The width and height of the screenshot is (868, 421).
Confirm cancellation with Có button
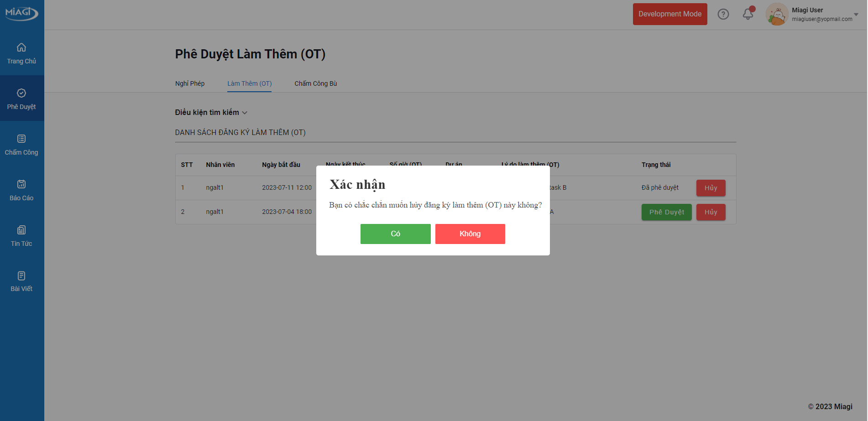click(395, 234)
